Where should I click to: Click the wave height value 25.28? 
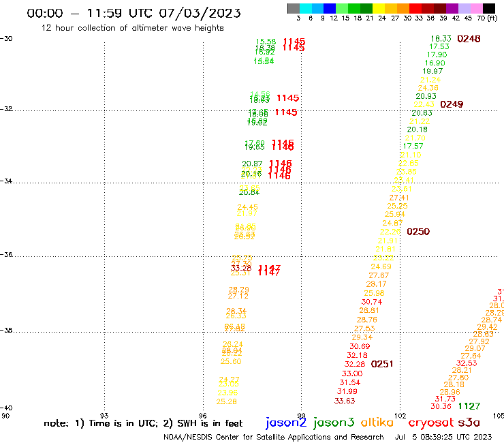[x=226, y=402]
